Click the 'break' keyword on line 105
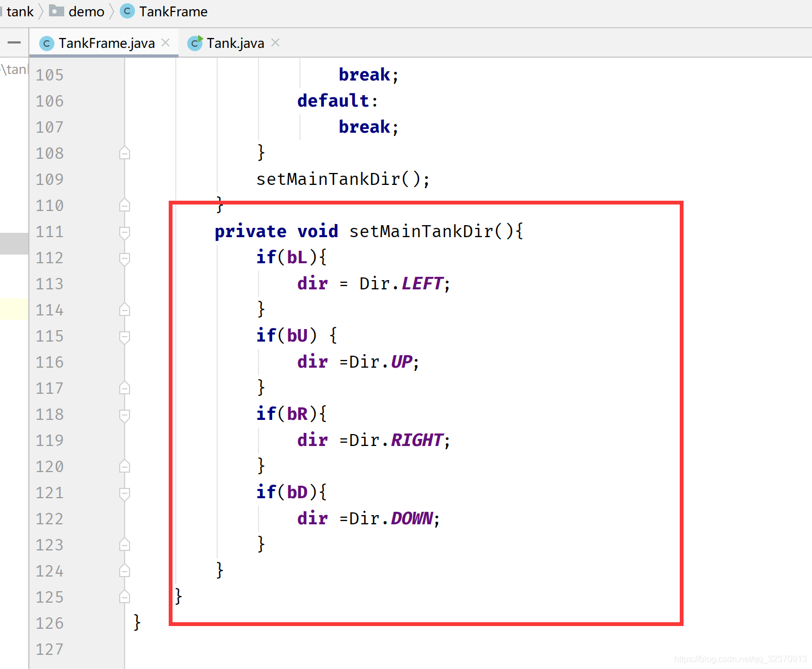 (364, 75)
